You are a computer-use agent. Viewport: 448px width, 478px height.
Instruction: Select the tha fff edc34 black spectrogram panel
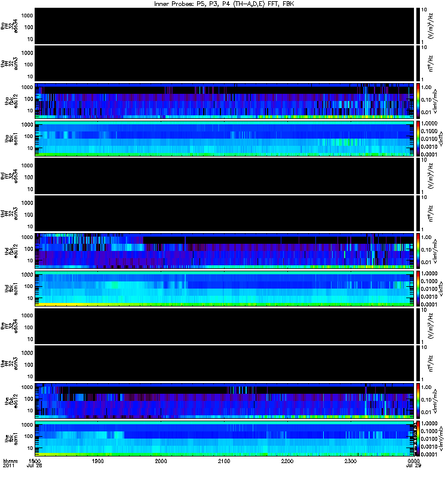pyautogui.click(x=225, y=26)
